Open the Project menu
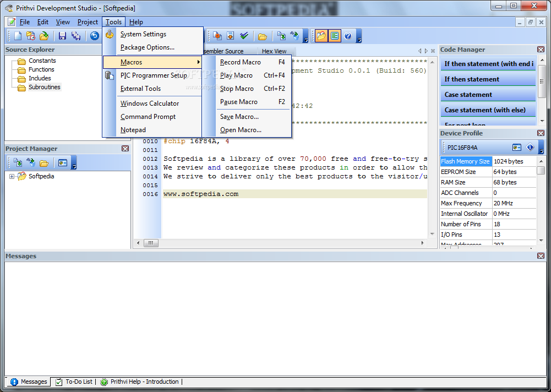551x392 pixels. 88,22
